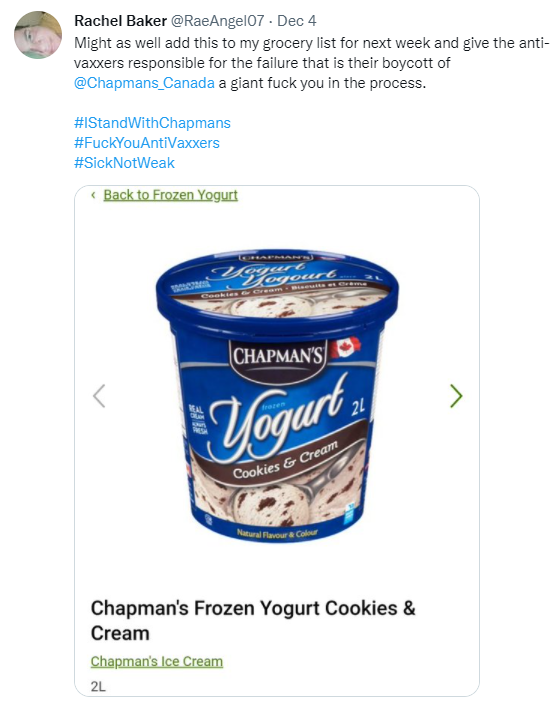
Task: Click the Chapman's Frozen Yogurt Cookies & Cream title
Action: [253, 620]
